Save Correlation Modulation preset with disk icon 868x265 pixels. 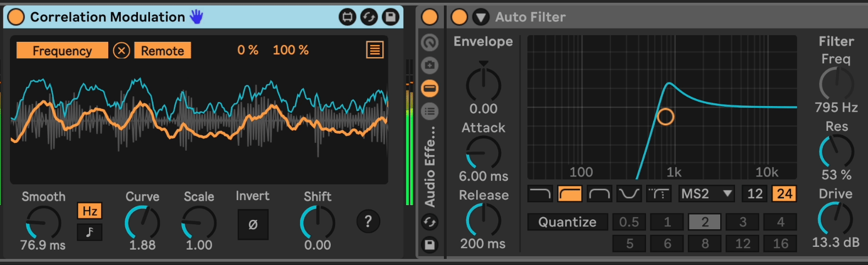(391, 17)
